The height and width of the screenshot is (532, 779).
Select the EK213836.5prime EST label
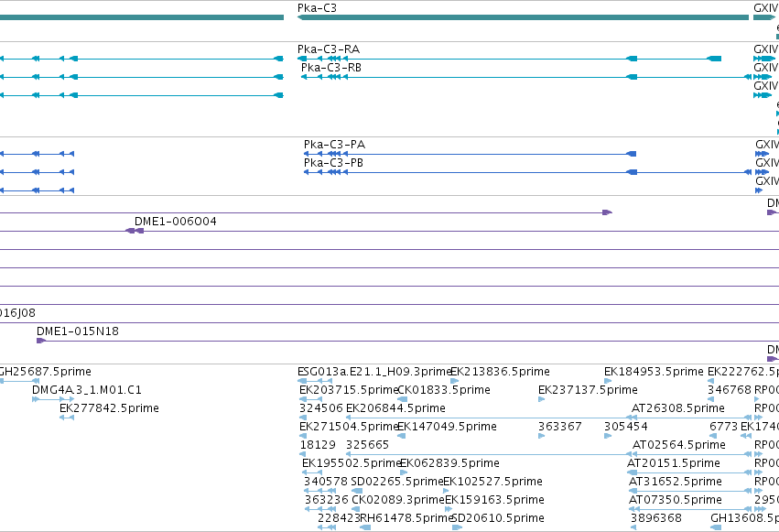click(501, 372)
